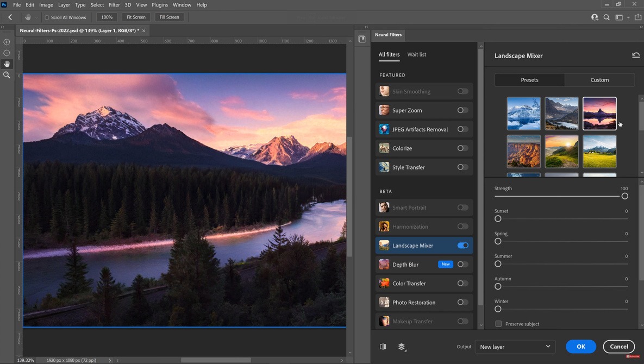The width and height of the screenshot is (644, 364).
Task: Select the sunset mountain preset thumbnail
Action: pos(599,113)
